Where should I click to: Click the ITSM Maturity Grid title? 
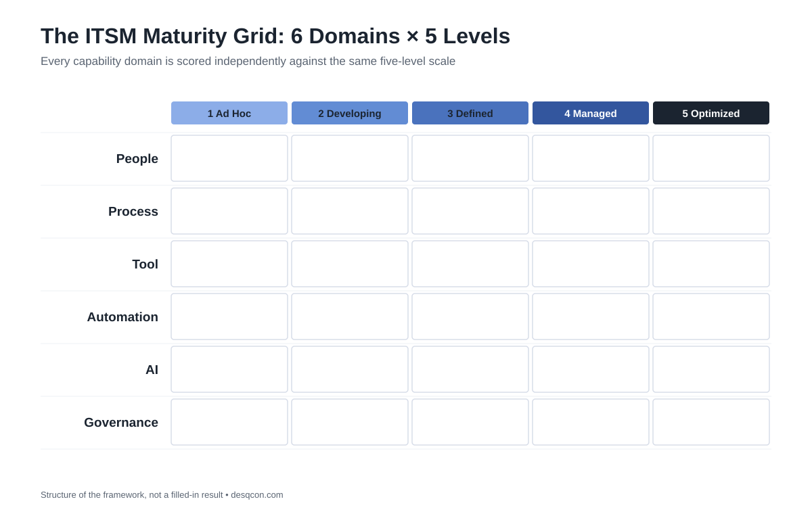click(x=275, y=36)
